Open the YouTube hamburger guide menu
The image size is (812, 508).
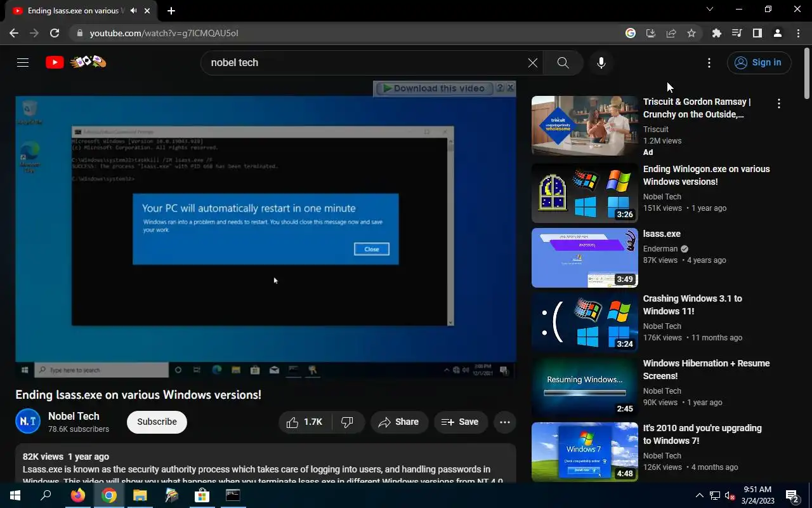[x=23, y=62]
